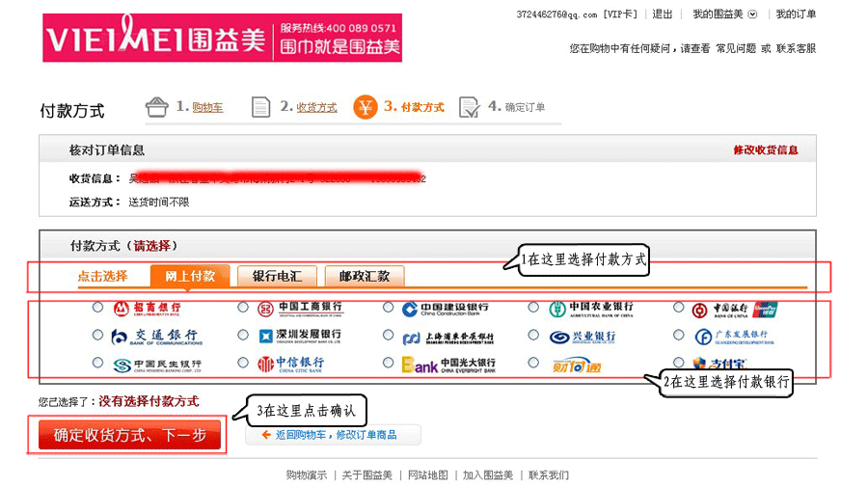Screen dimensions: 868x488
Task: Open the 网站地图 footer link
Action: coord(428,474)
